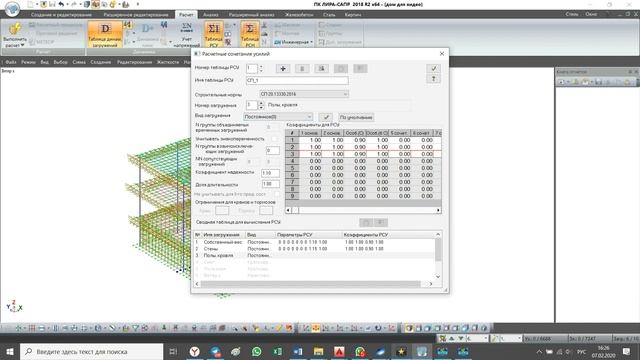Open Окно menu at top right
640x360 pixels.
coord(591,14)
